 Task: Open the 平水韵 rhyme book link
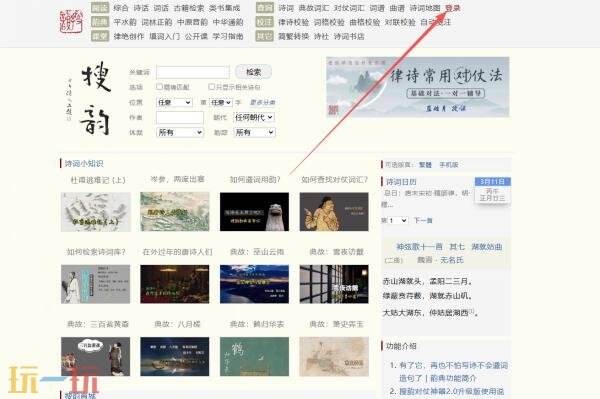(x=125, y=22)
